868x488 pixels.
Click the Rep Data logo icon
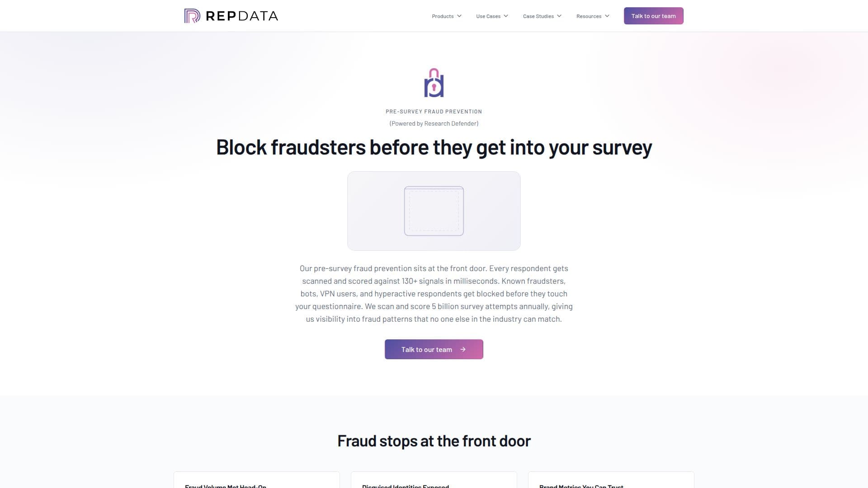point(192,16)
